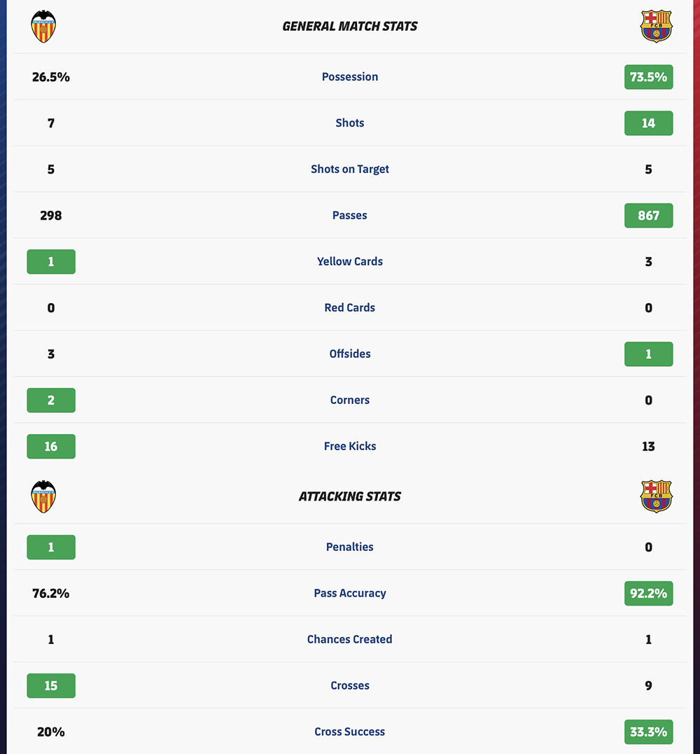
Task: Click Barcelona crest in General Match Stats header
Action: (x=657, y=27)
